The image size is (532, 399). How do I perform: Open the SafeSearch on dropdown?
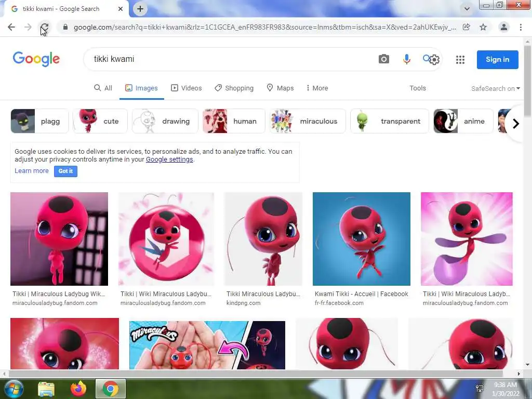coord(495,88)
